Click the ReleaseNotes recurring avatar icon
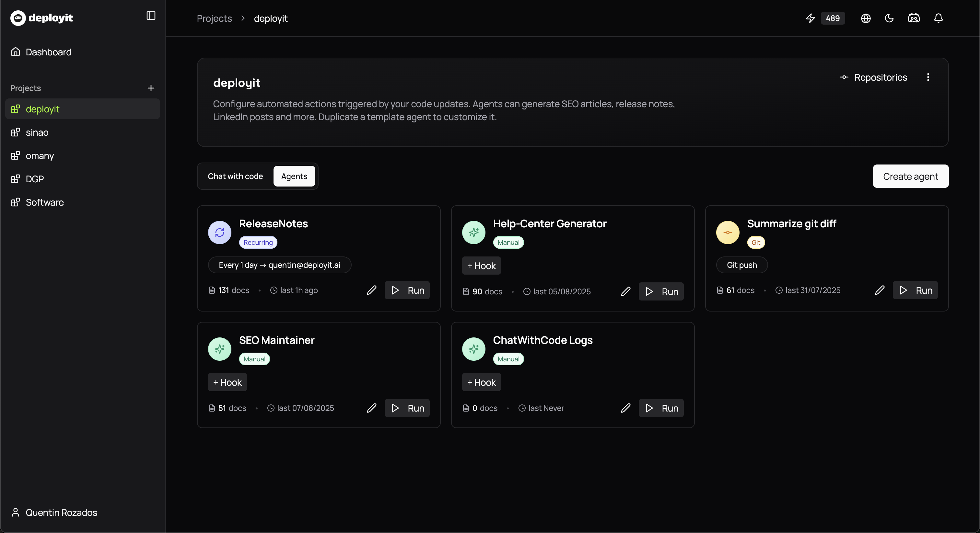 [x=219, y=232]
